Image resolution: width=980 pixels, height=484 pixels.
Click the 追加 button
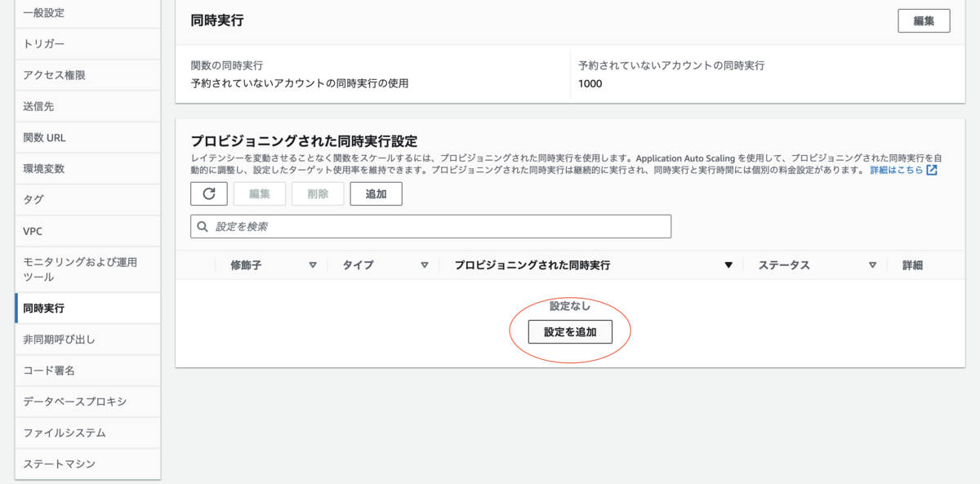point(376,193)
